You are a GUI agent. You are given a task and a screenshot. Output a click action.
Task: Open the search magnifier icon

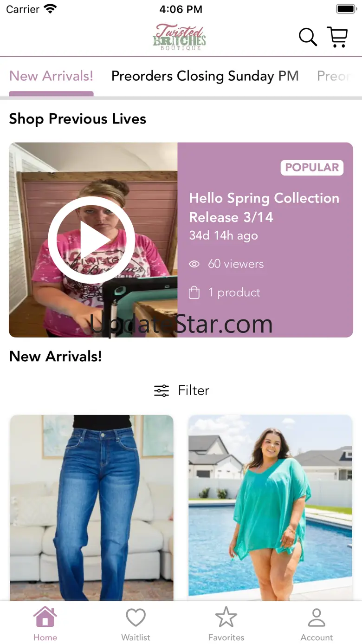(x=308, y=37)
